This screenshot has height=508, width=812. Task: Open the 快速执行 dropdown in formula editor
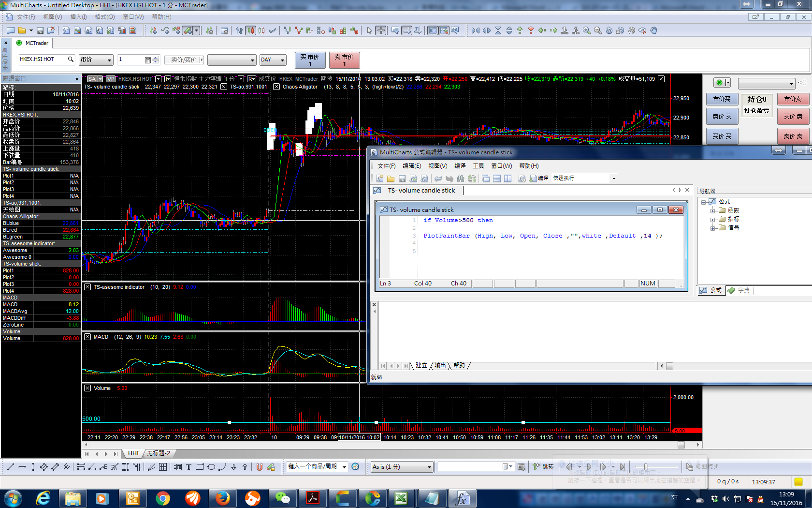tap(614, 179)
